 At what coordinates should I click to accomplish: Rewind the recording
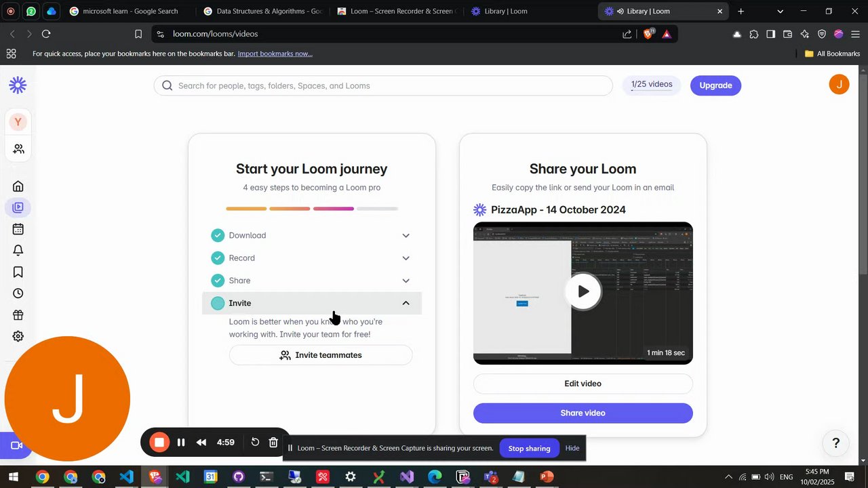[201, 443]
